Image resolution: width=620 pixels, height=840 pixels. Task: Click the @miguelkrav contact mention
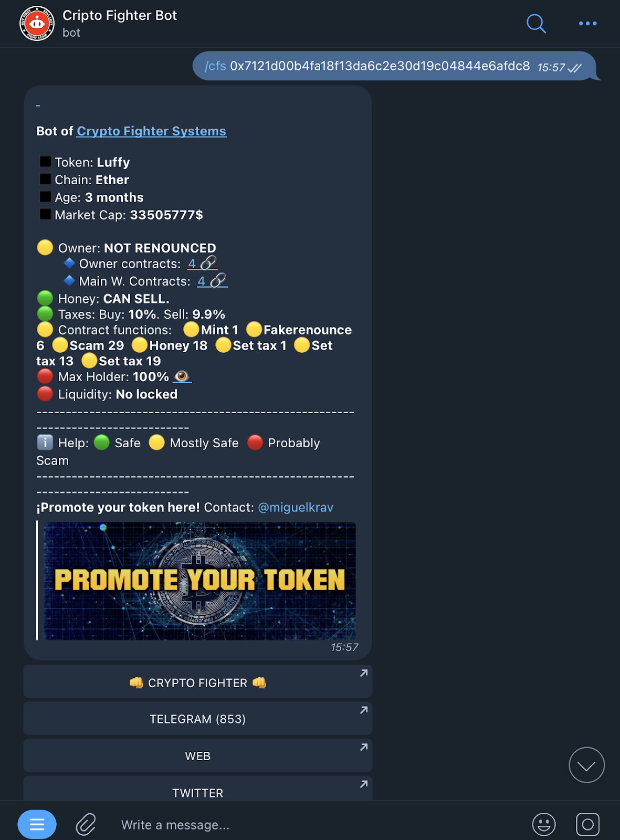(x=296, y=508)
